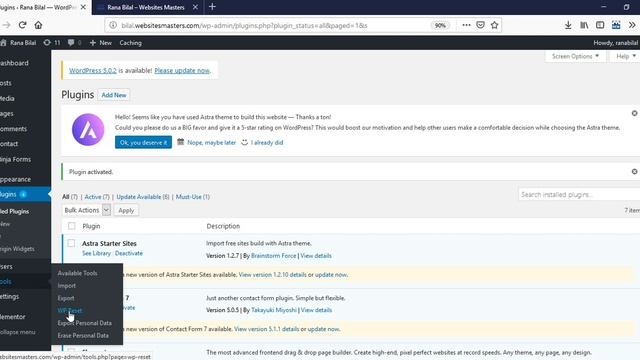
Task: Bookmark this page with the star icon
Action: (x=494, y=25)
